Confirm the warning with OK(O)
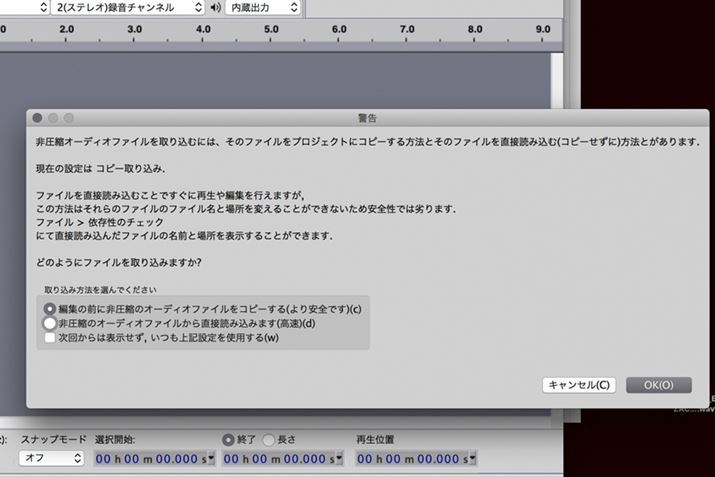Screen dimensions: 715x477 [658, 385]
